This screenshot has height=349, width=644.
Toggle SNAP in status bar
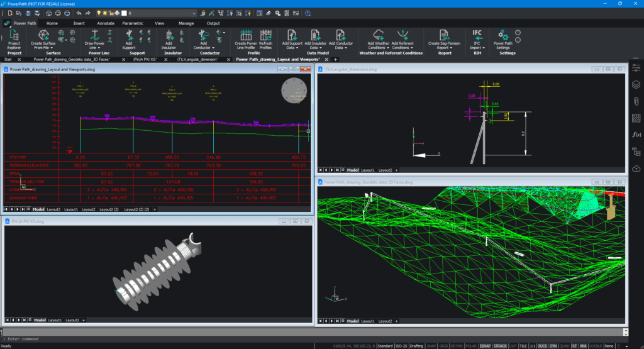click(x=431, y=346)
